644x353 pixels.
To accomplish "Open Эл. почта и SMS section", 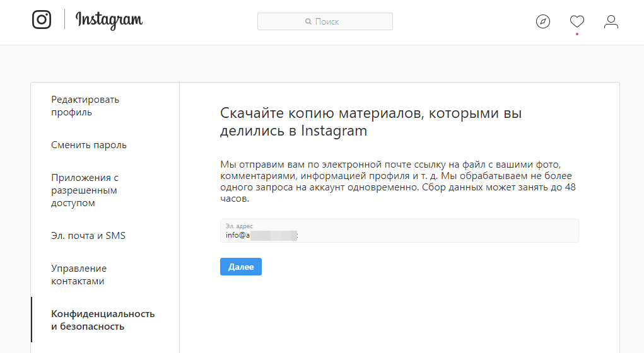I will [x=88, y=236].
